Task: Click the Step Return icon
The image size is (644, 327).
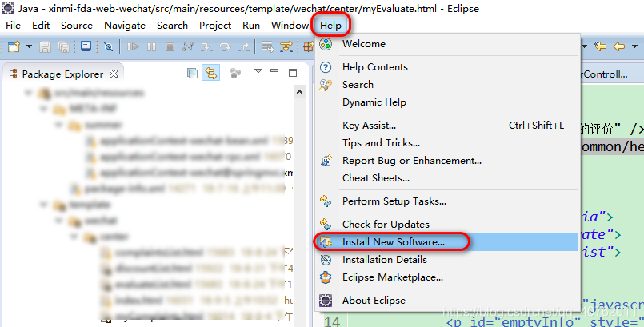Action: coord(243,47)
